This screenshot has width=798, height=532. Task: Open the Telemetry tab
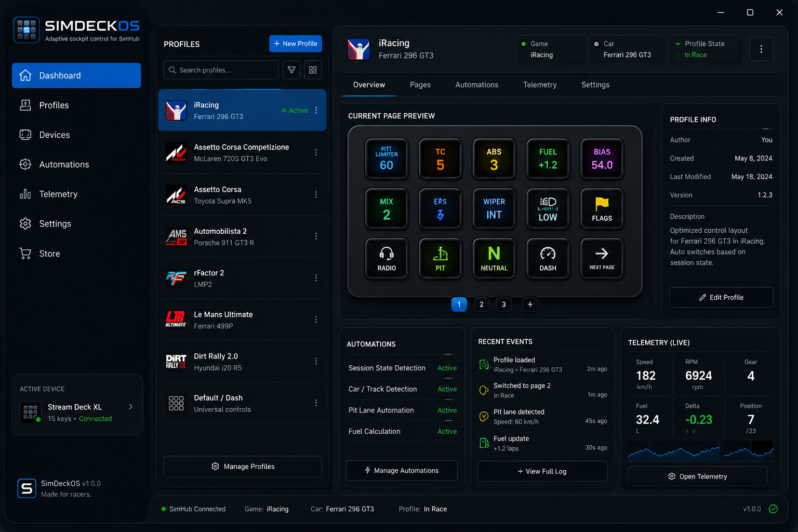540,85
